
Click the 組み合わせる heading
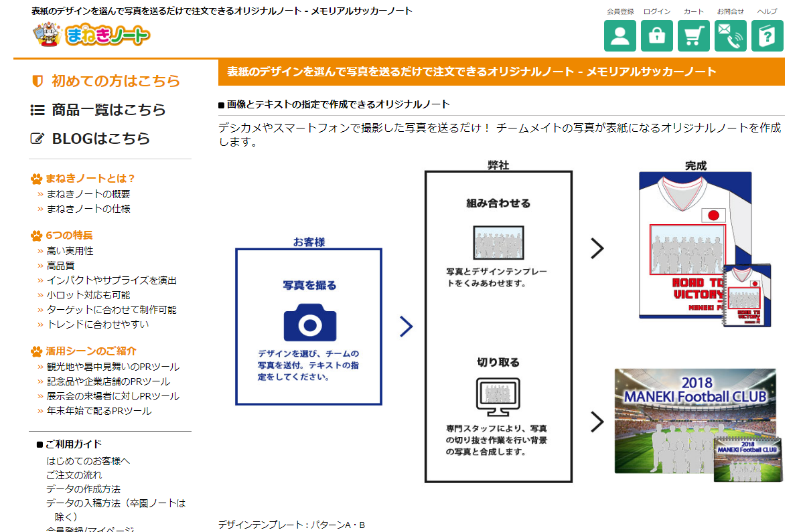click(498, 203)
